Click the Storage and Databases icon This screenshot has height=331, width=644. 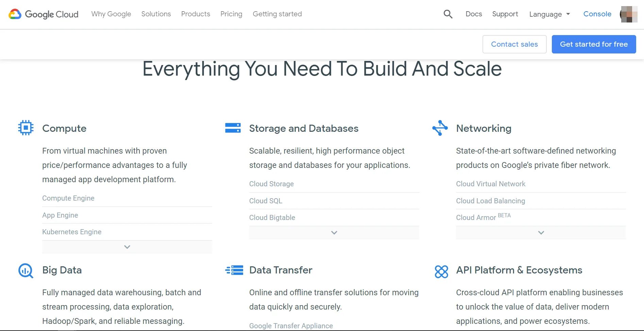(x=233, y=128)
